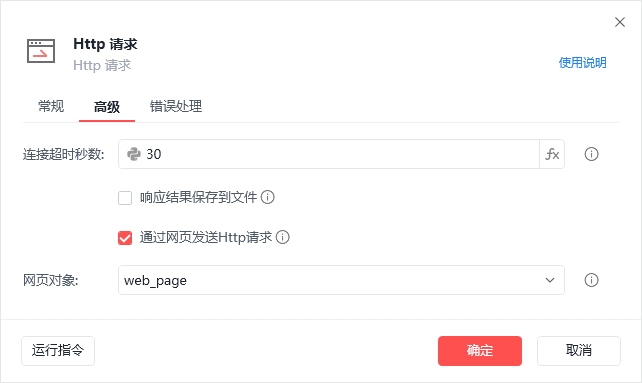This screenshot has width=642, height=383.
Task: Open info tooltip beside 连接超时秒数 field
Action: click(x=591, y=154)
